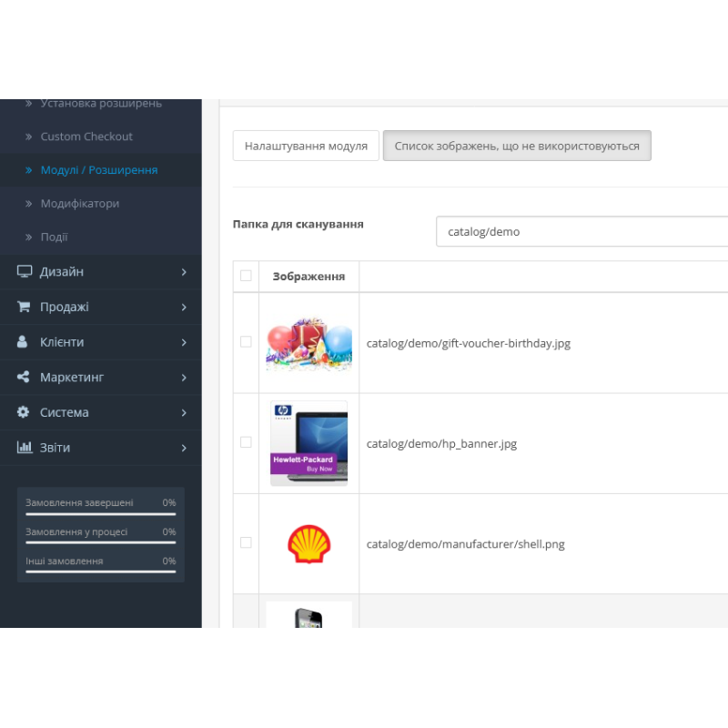Viewport: 728px width, 728px height.
Task: Switch to Налаштування модуля tab
Action: [306, 146]
